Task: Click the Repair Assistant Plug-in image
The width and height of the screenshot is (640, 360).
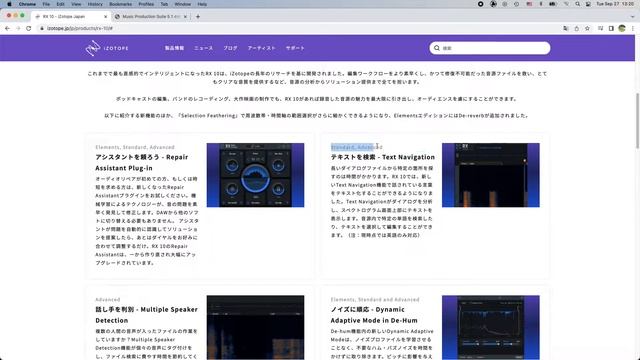Action: tap(255, 175)
